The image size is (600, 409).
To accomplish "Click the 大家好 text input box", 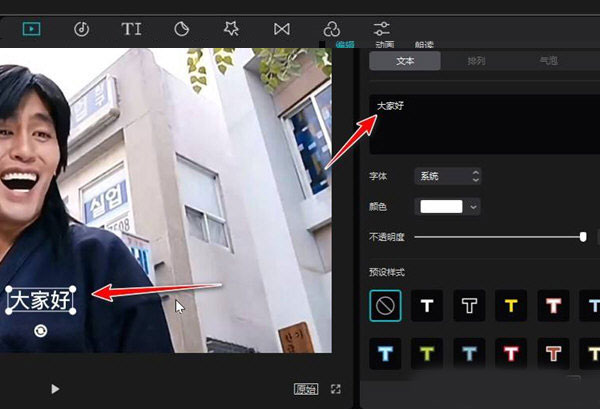I will (480, 124).
